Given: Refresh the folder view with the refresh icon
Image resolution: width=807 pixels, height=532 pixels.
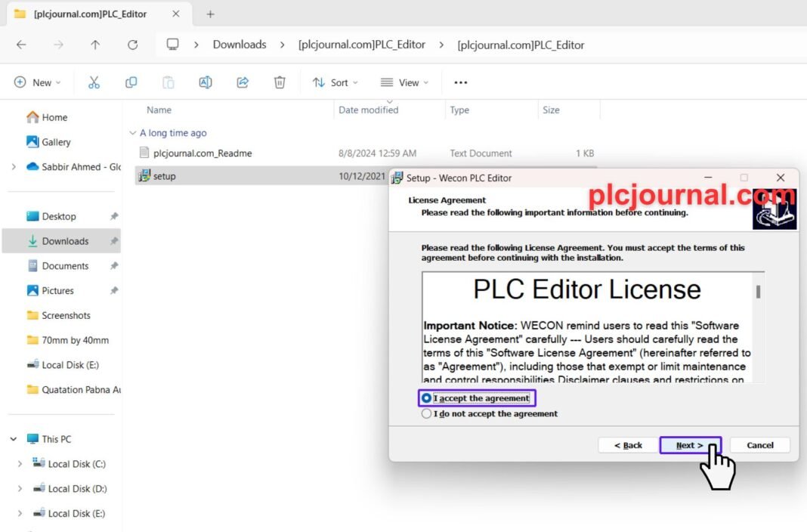Looking at the screenshot, I should click(x=132, y=45).
